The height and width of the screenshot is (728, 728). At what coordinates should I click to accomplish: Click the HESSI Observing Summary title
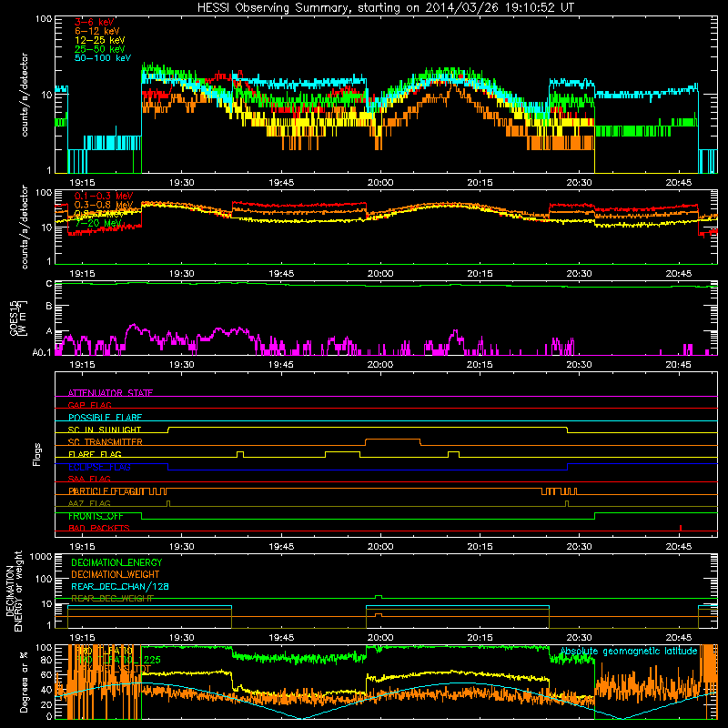pos(385,8)
